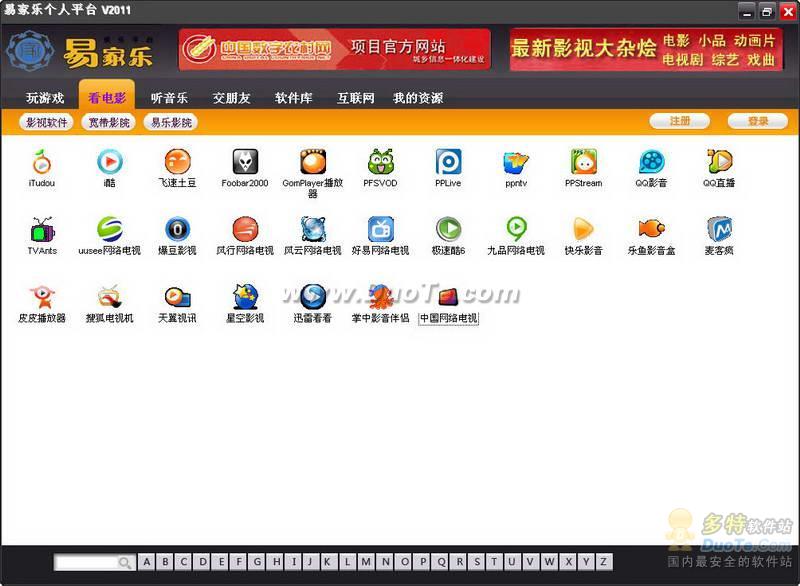Click the 易家乐 logo
Viewport: 800px width, 586px height.
coord(80,52)
